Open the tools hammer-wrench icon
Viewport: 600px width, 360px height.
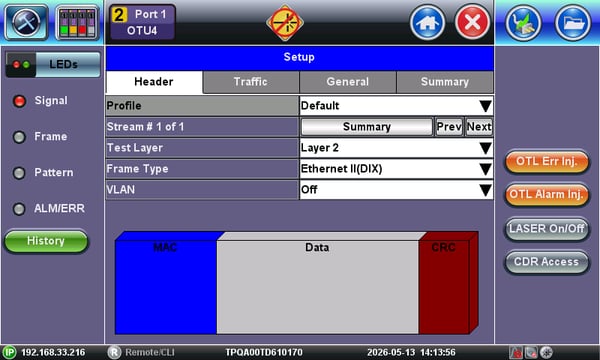26,23
